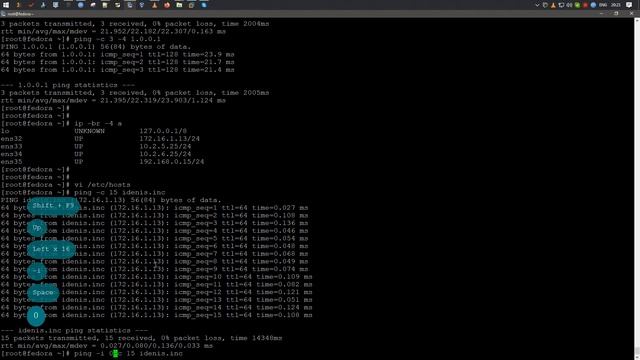Screen dimensions: 640x360
Task: Open the notification center icon
Action: 629,5
